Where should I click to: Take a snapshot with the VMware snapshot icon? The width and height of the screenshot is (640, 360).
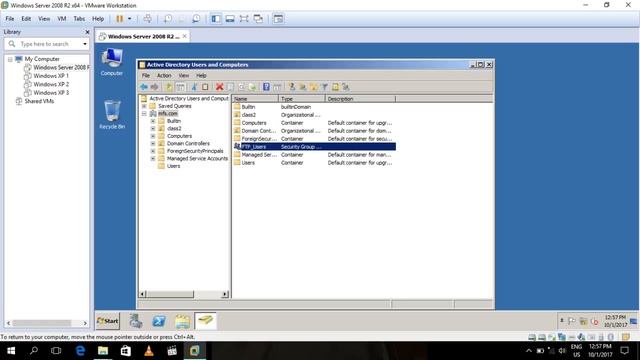(x=168, y=19)
